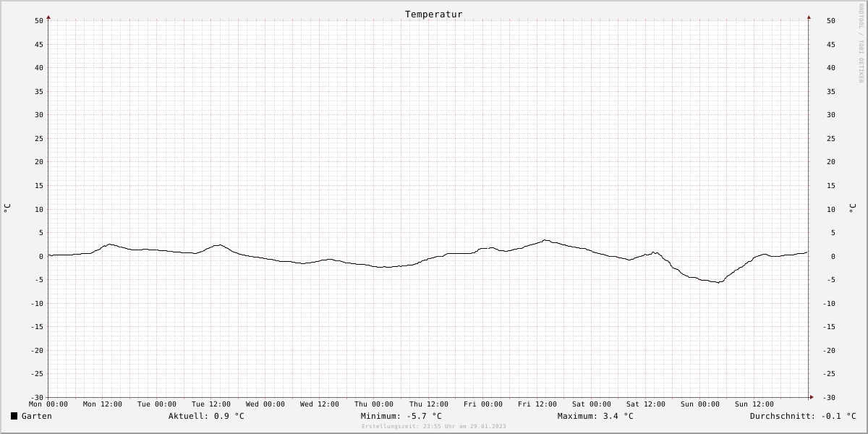868x434 pixels.
Task: Click the "Sun 12:00" time axis label
Action: coord(754,404)
